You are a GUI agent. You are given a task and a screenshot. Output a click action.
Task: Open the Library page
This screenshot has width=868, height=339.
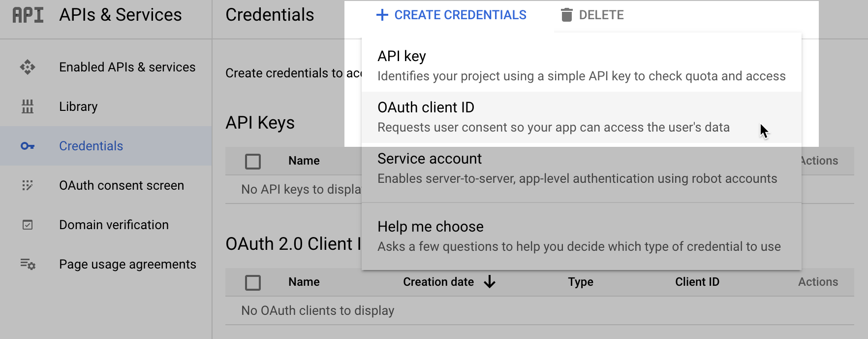pos(78,106)
